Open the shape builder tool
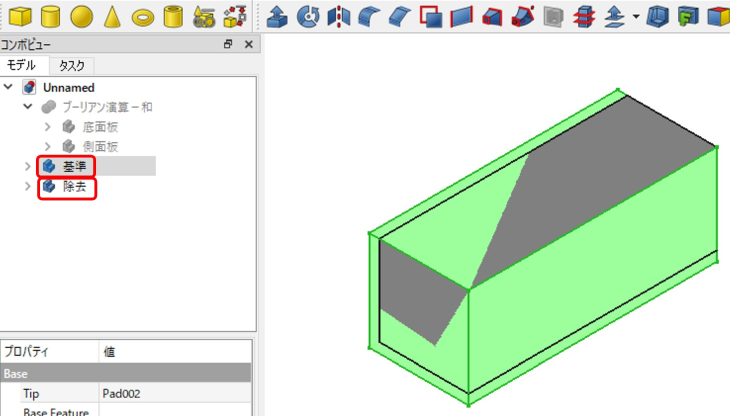 (x=235, y=17)
